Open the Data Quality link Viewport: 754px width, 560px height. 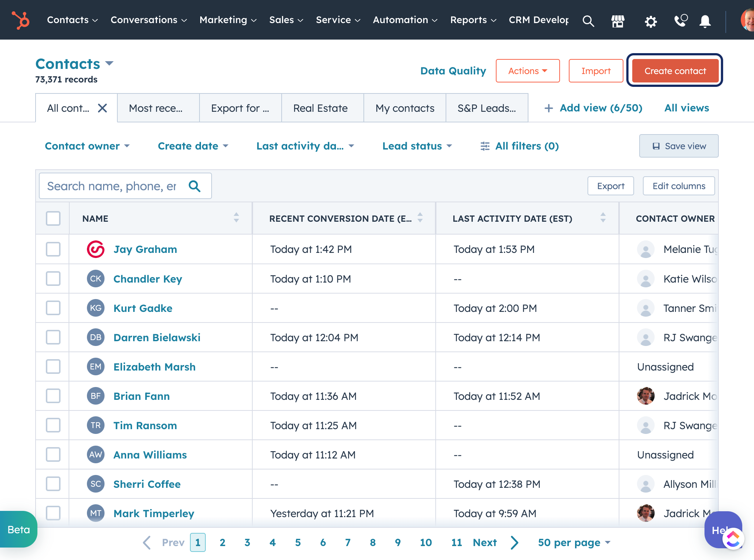pos(453,71)
